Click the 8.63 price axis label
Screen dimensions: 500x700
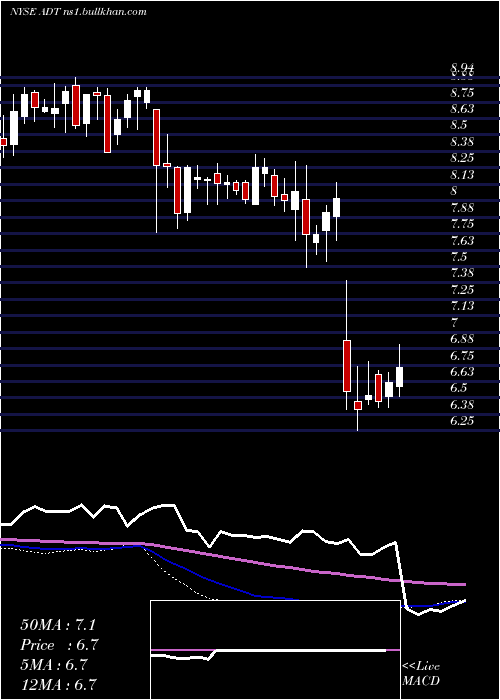tap(462, 109)
